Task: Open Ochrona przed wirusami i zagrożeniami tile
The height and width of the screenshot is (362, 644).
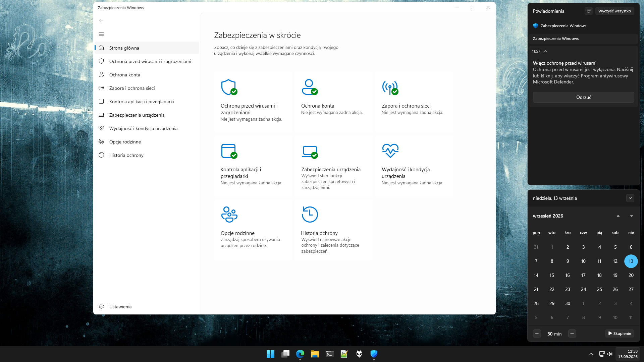Action: click(253, 102)
